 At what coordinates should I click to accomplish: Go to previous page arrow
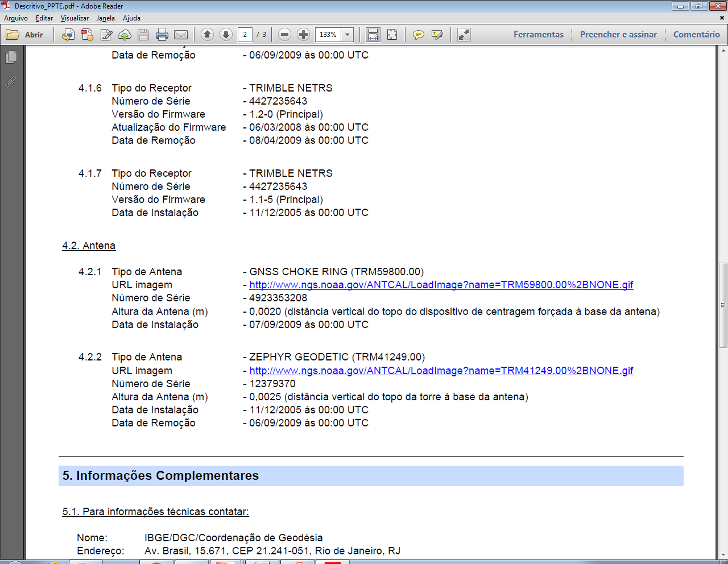pyautogui.click(x=207, y=35)
